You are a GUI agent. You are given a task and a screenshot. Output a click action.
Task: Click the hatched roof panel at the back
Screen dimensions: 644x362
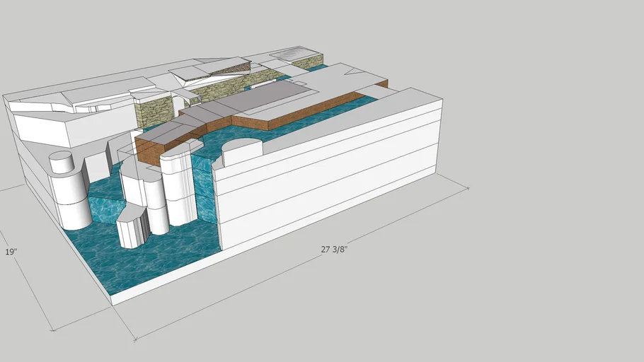coord(297,54)
